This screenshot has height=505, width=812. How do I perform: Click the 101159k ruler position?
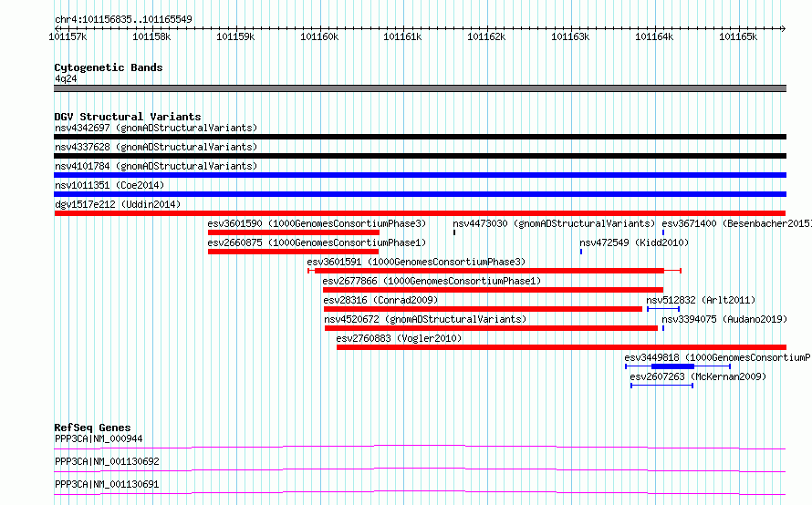coord(235,36)
